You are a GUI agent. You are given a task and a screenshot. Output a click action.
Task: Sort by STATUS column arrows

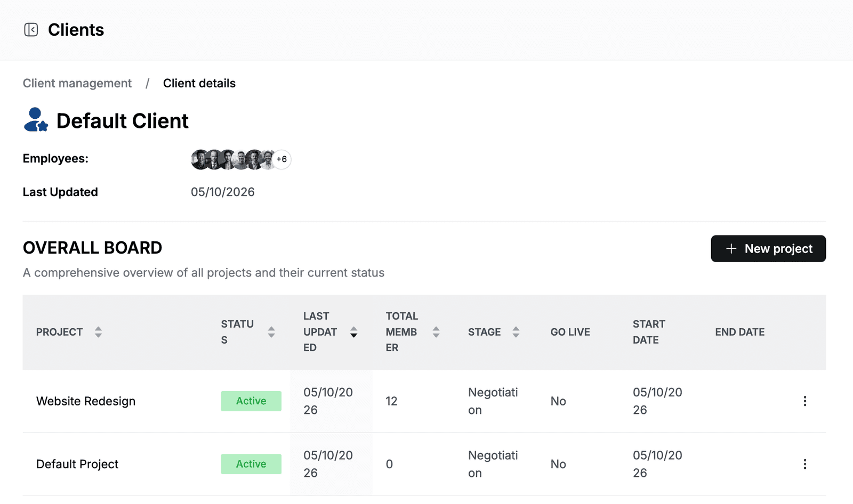point(271,332)
